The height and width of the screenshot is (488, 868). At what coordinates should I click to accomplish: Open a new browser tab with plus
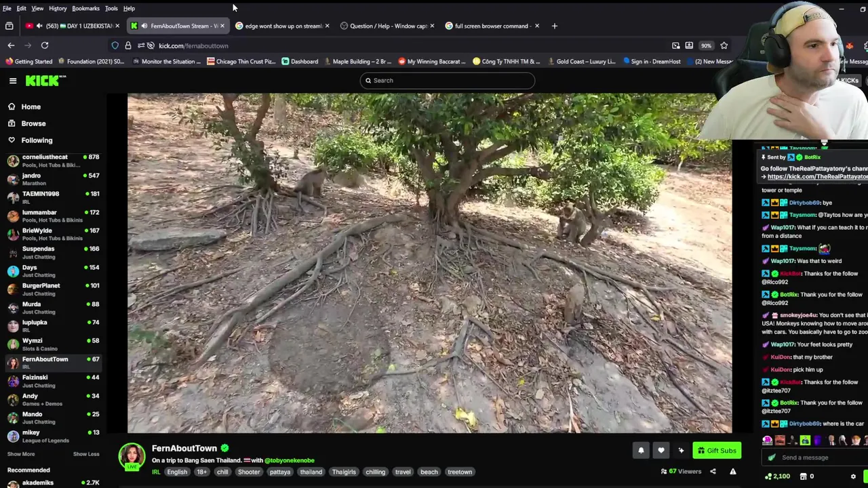coord(554,26)
